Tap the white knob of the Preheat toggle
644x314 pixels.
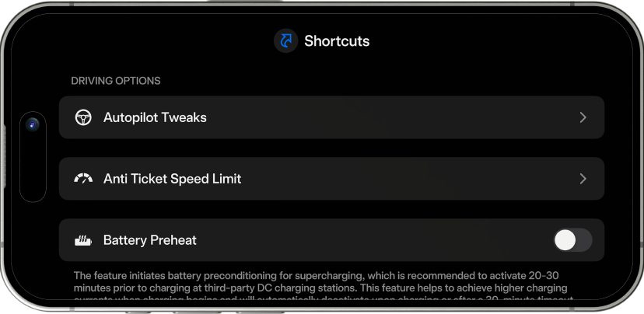[x=565, y=240]
